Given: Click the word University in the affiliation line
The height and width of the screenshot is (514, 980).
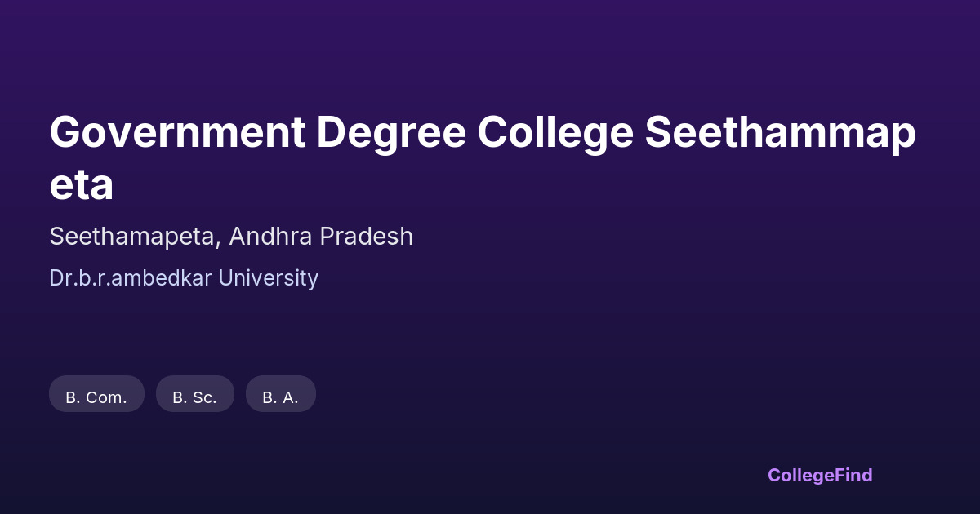Looking at the screenshot, I should 266,278.
